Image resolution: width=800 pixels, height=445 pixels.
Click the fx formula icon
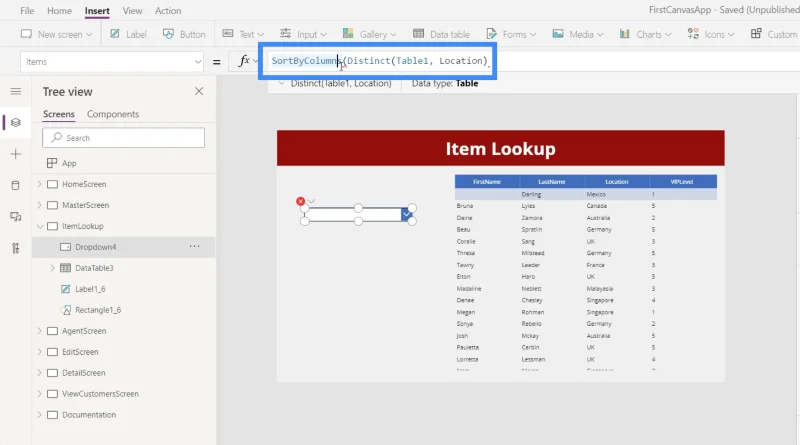[244, 61]
